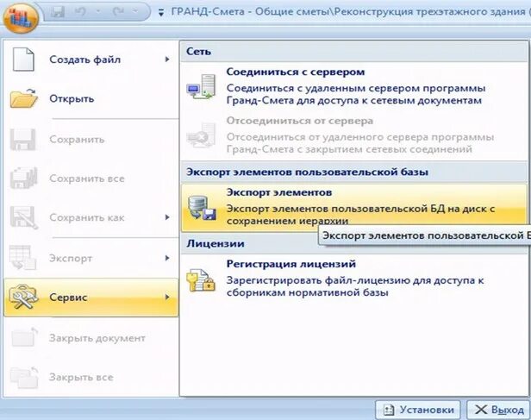Click the redo arrow in quick access toolbar

pyautogui.click(x=118, y=12)
